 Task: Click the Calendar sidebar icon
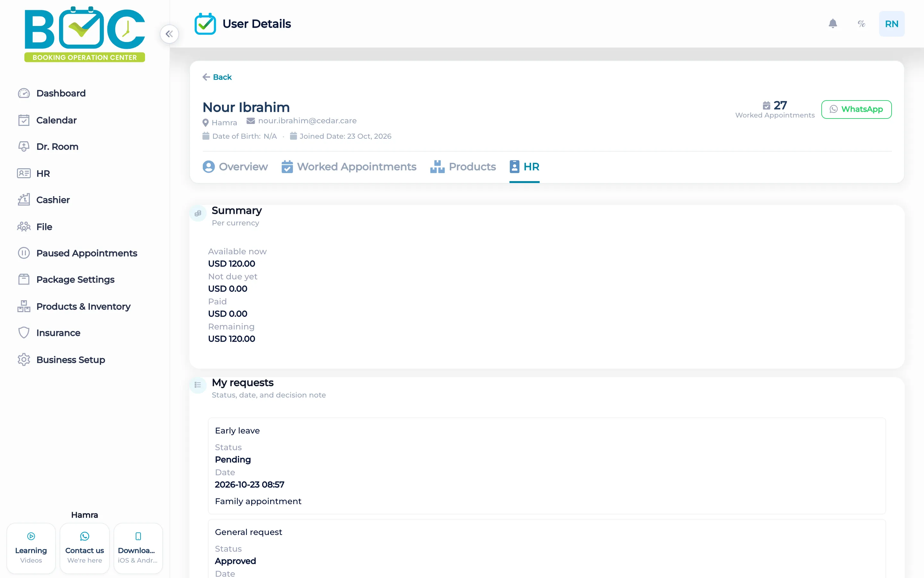[x=24, y=120]
